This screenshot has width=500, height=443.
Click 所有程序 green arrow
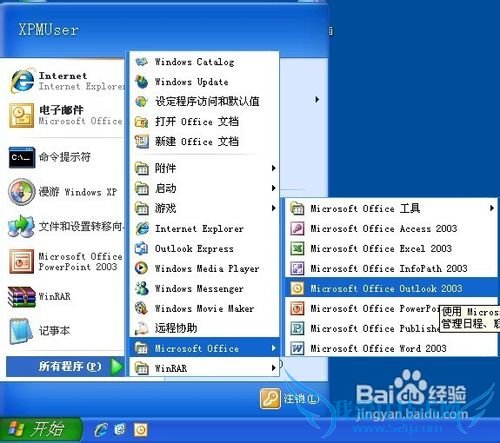coord(117,367)
